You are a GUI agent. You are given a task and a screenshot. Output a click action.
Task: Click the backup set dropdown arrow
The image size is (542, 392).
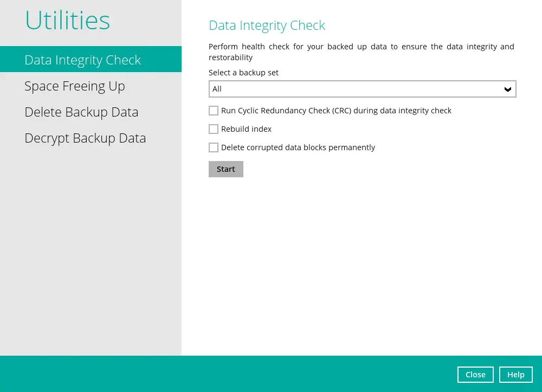508,89
